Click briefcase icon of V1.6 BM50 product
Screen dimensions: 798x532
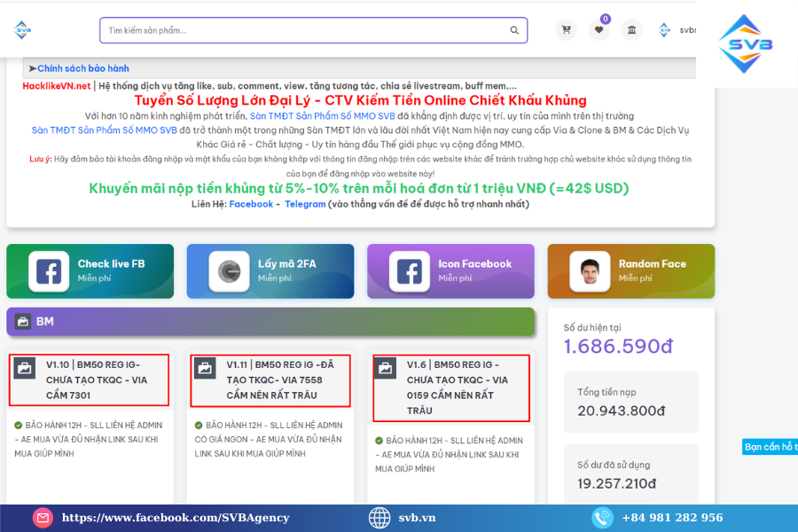(x=386, y=368)
